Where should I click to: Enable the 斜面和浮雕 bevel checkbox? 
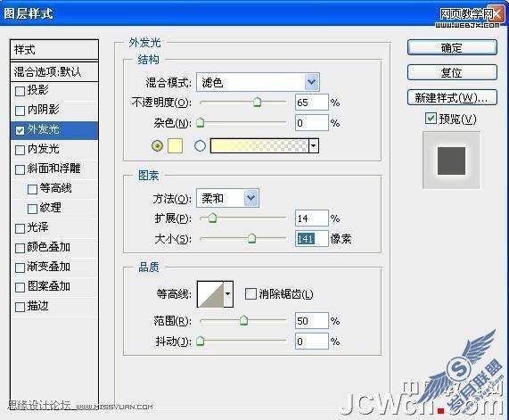click(x=20, y=169)
